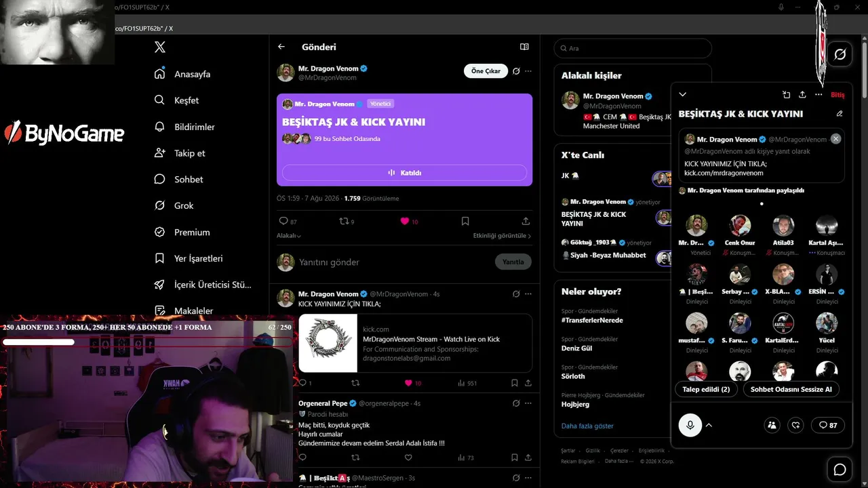Viewport: 868px width, 488px height.
Task: Dismiss the shared post card in the space
Action: tap(836, 139)
